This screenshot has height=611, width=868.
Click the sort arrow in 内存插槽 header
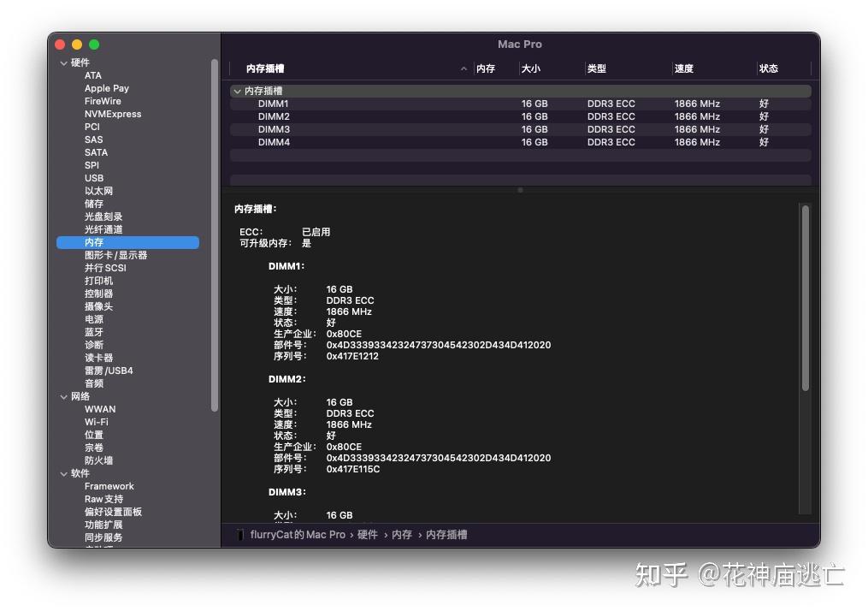[464, 68]
